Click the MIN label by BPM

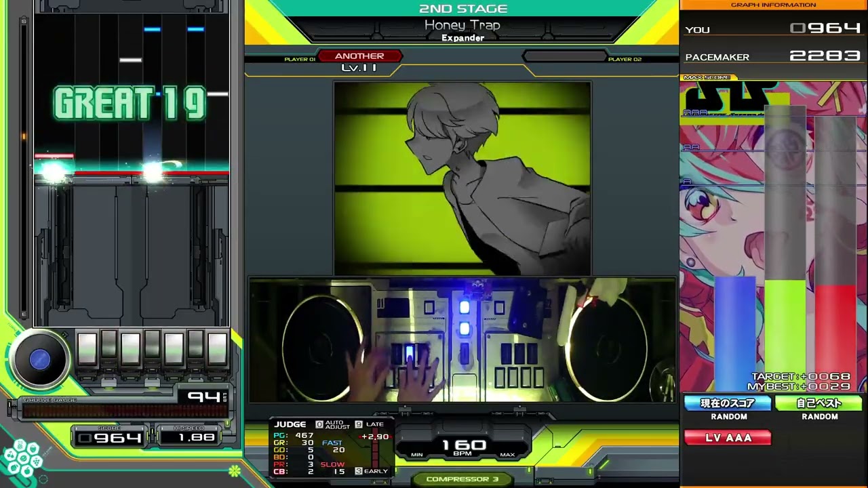click(x=417, y=455)
